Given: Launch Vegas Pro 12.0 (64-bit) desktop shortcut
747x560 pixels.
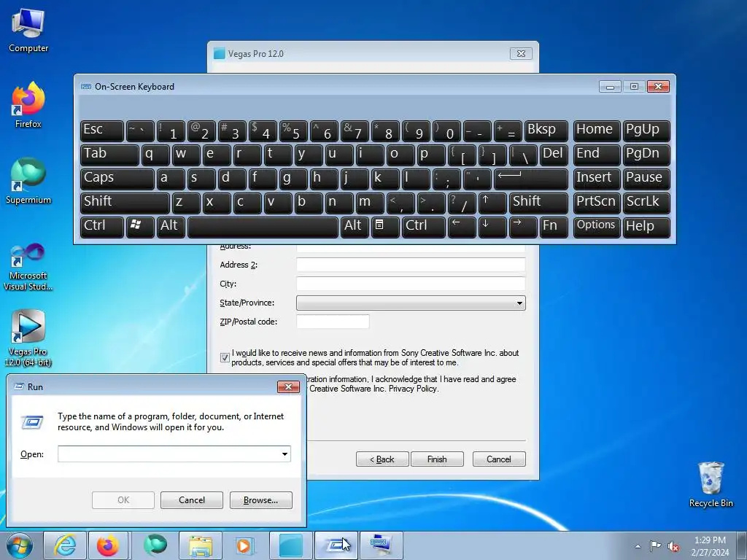Looking at the screenshot, I should (x=28, y=338).
